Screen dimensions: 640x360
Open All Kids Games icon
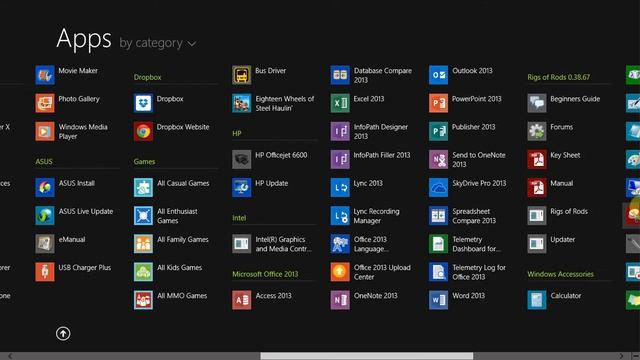click(143, 272)
